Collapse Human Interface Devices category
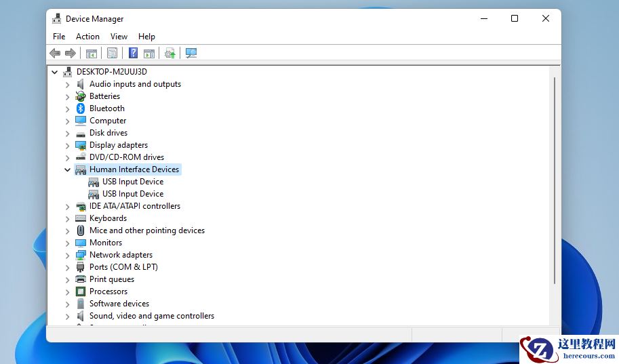This screenshot has height=364, width=619. 68,169
